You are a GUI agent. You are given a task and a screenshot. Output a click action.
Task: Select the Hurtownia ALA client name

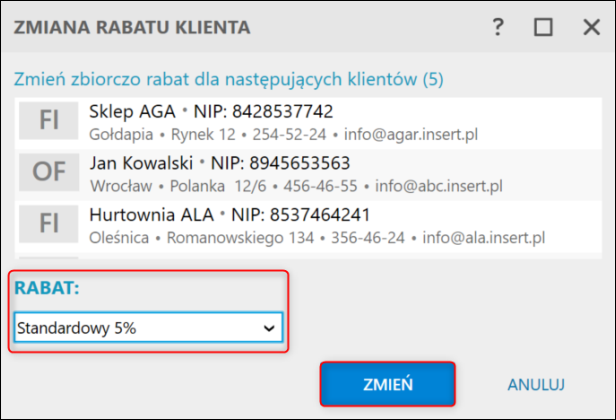point(152,215)
